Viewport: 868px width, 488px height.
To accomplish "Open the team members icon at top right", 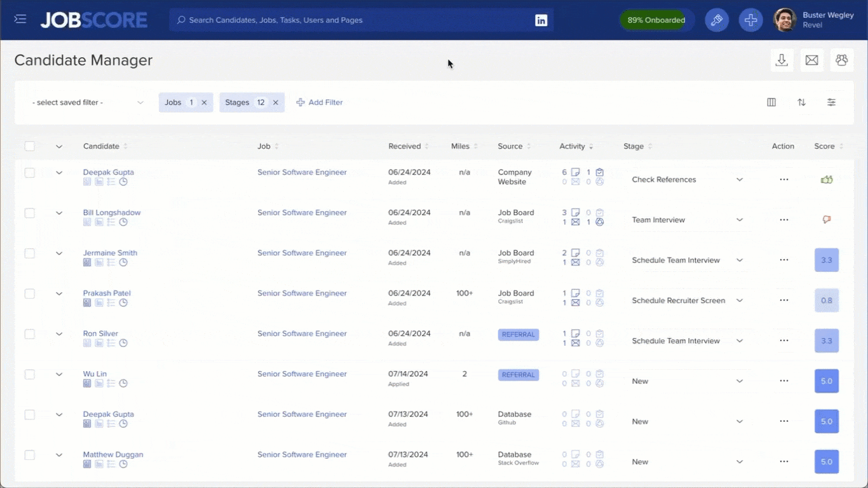I will [841, 60].
